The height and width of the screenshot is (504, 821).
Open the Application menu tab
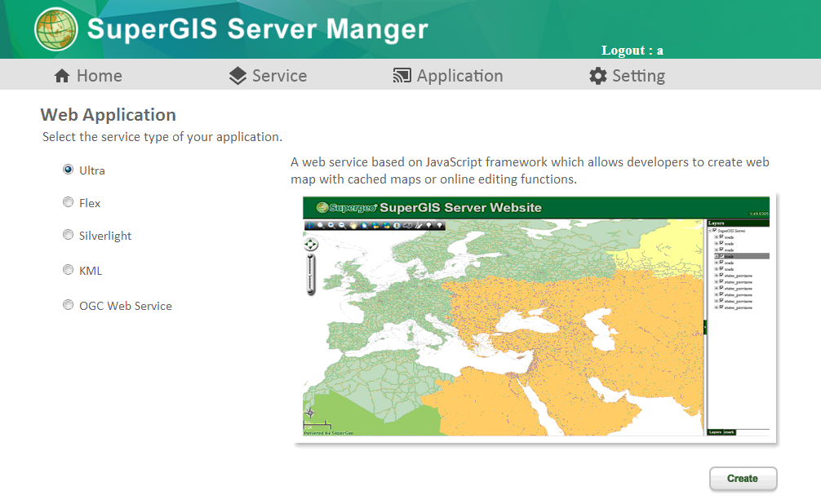tap(459, 76)
